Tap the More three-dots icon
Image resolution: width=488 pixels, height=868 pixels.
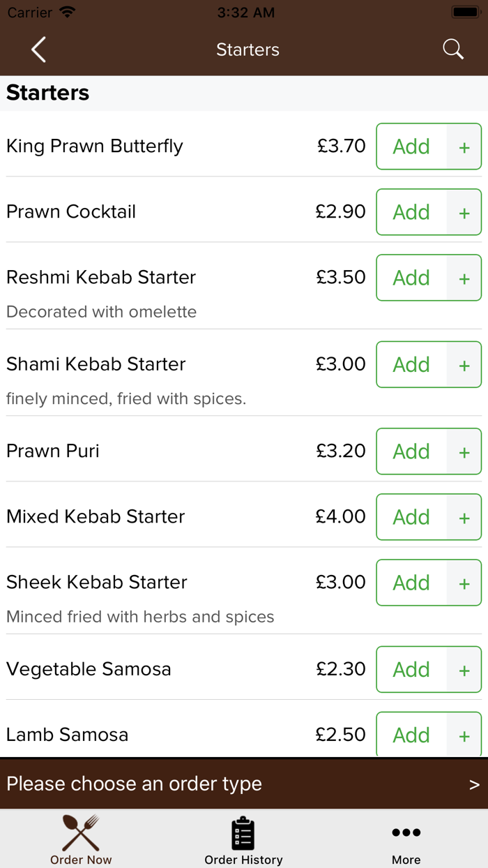click(406, 833)
